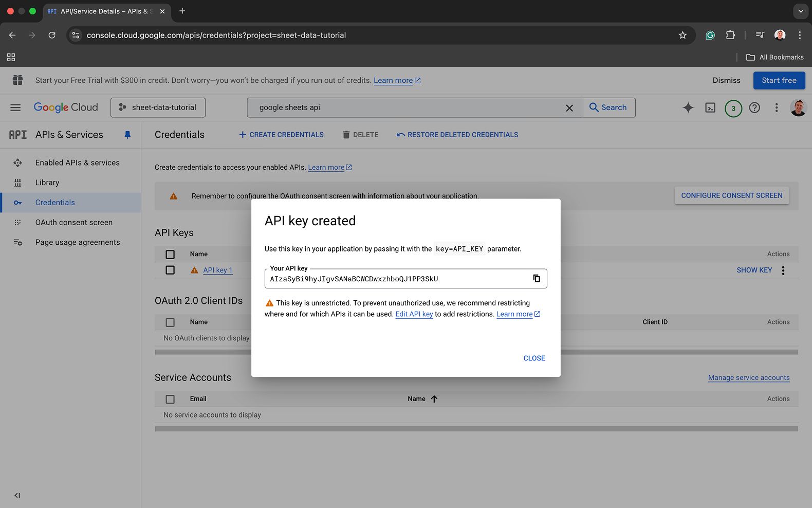812x508 pixels.
Task: Open Learn more link in dialog
Action: [518, 314]
